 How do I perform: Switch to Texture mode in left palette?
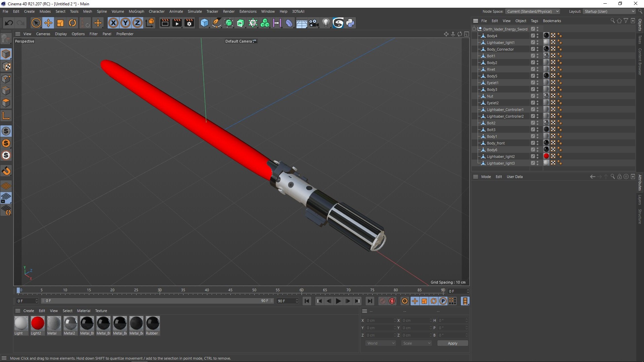point(6,66)
